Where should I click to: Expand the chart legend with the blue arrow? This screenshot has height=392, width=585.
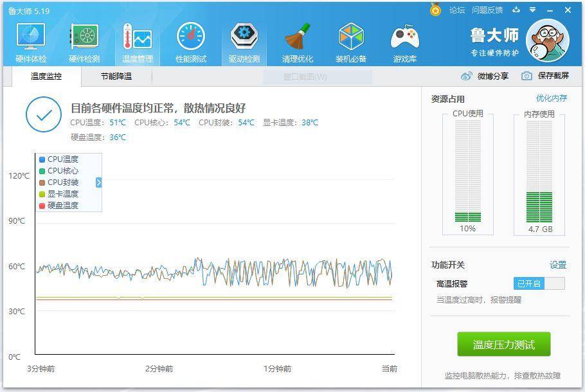tap(98, 183)
